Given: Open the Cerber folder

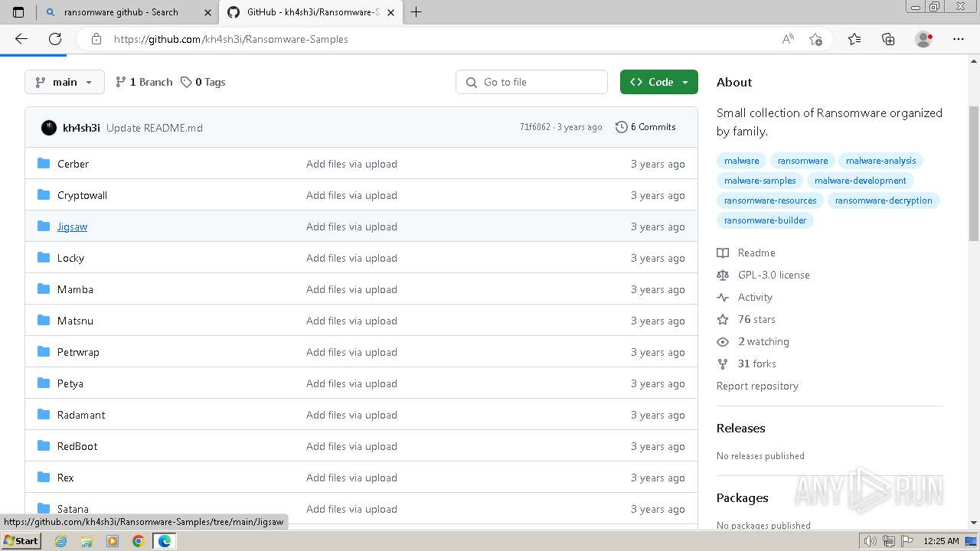Looking at the screenshot, I should click(x=73, y=164).
